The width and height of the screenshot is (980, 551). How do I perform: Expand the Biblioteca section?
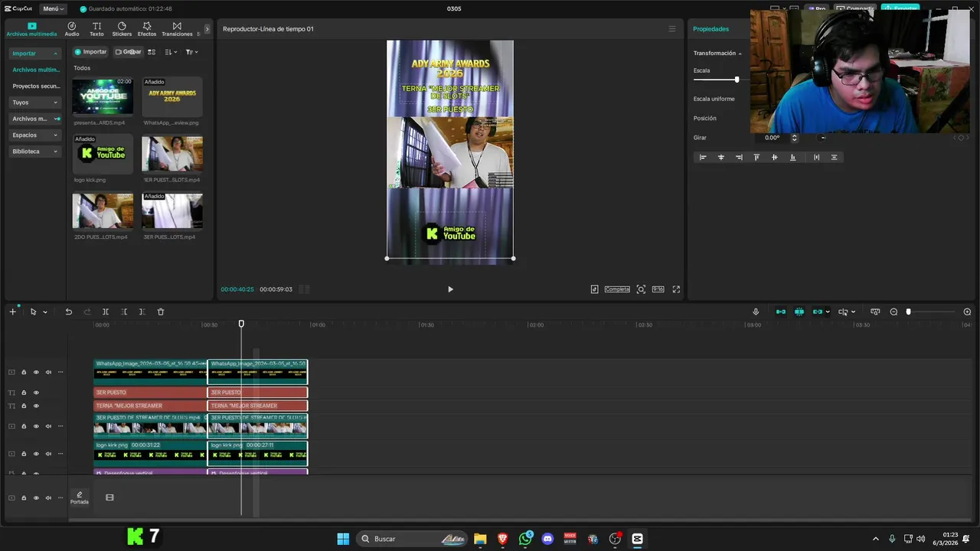(34, 152)
